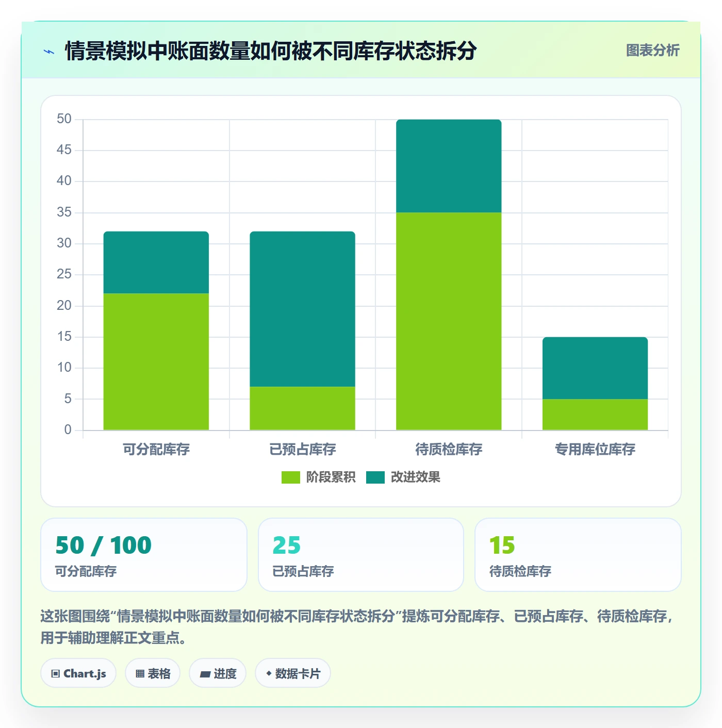Click the diamond icon in 数据卡片 chip
This screenshot has width=722, height=728.
click(x=269, y=673)
